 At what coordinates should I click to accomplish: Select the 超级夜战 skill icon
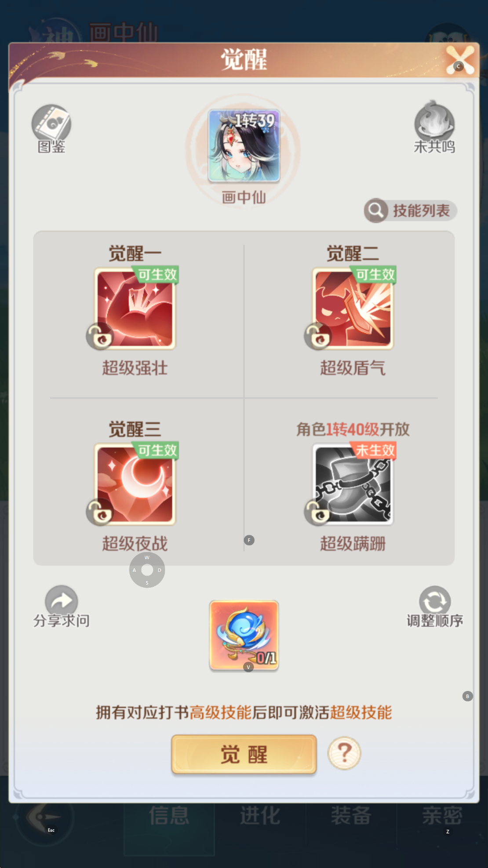[x=135, y=484]
